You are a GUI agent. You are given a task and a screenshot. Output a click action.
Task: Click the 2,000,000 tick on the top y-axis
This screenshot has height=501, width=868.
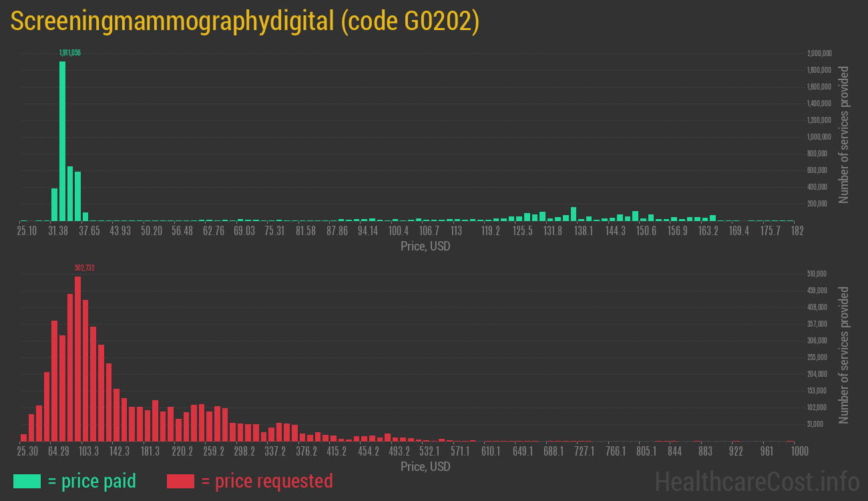(x=819, y=53)
